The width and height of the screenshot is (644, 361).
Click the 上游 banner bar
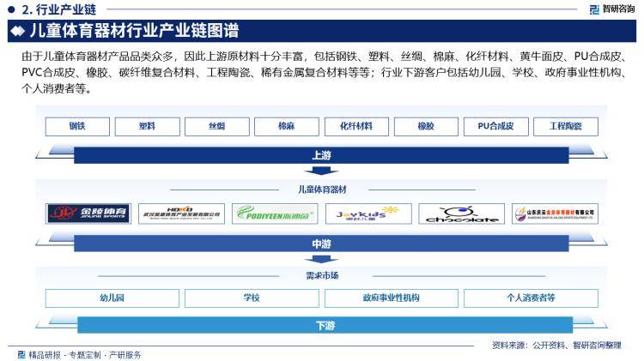tap(321, 155)
